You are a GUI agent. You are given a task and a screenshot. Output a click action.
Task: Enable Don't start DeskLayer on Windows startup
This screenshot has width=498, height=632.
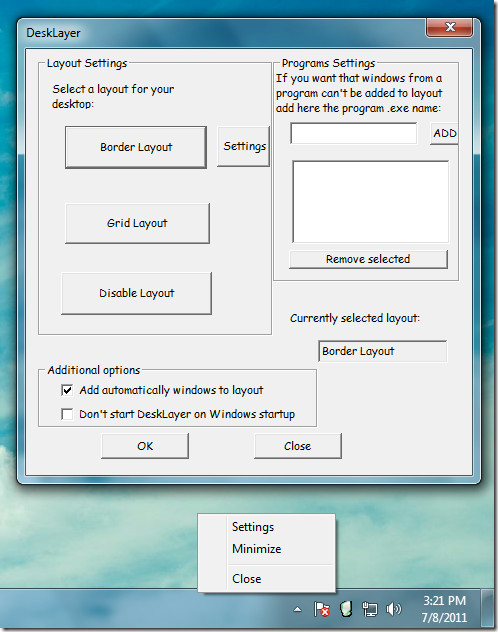tap(67, 414)
